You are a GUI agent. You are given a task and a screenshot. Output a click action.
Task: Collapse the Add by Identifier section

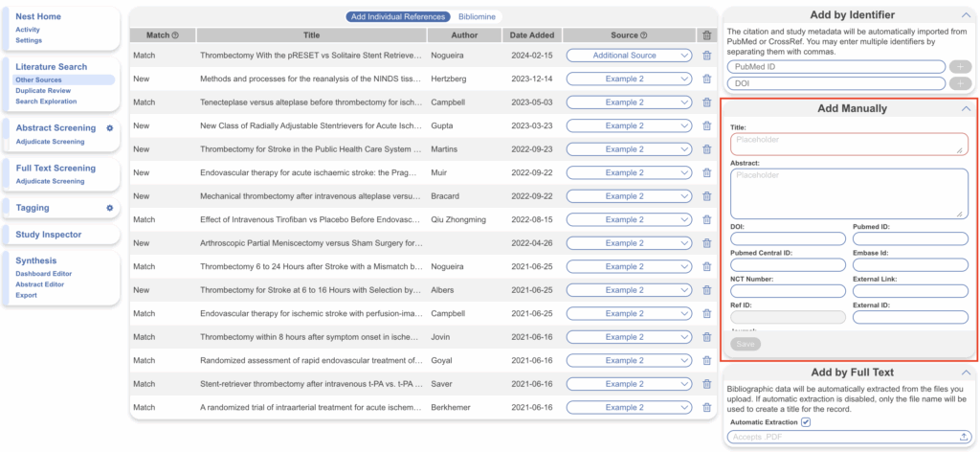coord(965,15)
